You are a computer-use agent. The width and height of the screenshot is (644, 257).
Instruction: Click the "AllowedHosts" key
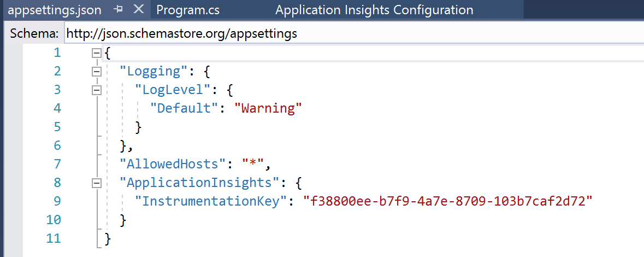coord(173,164)
